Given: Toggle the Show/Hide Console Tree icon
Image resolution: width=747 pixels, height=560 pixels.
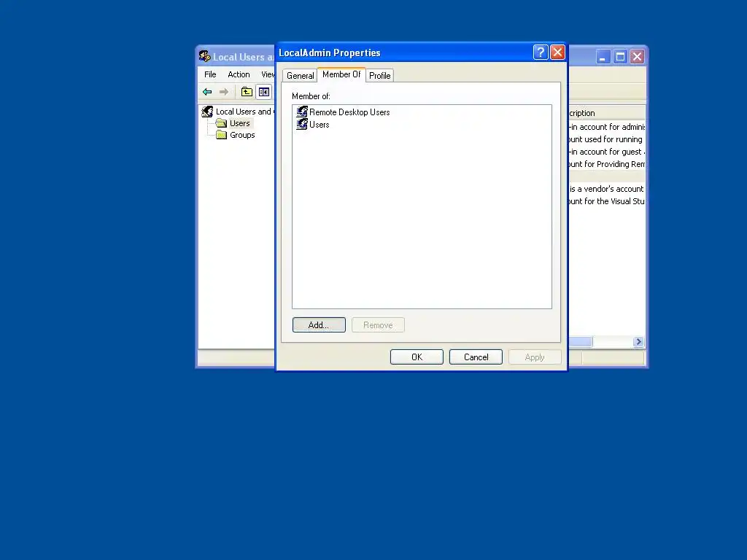Looking at the screenshot, I should click(x=264, y=92).
